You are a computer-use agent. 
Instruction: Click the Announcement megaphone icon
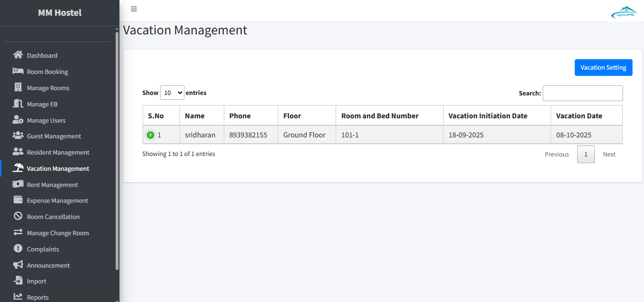[18, 265]
